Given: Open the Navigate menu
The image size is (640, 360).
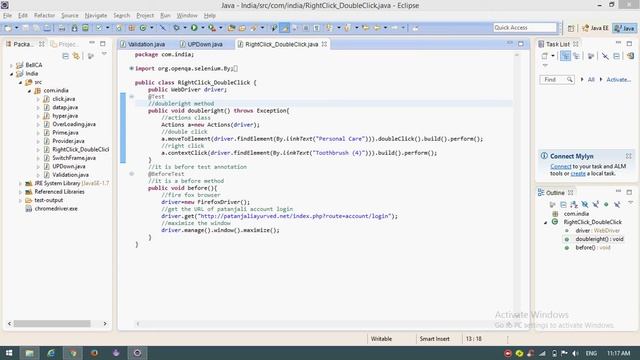Looking at the screenshot, I should 96,16.
